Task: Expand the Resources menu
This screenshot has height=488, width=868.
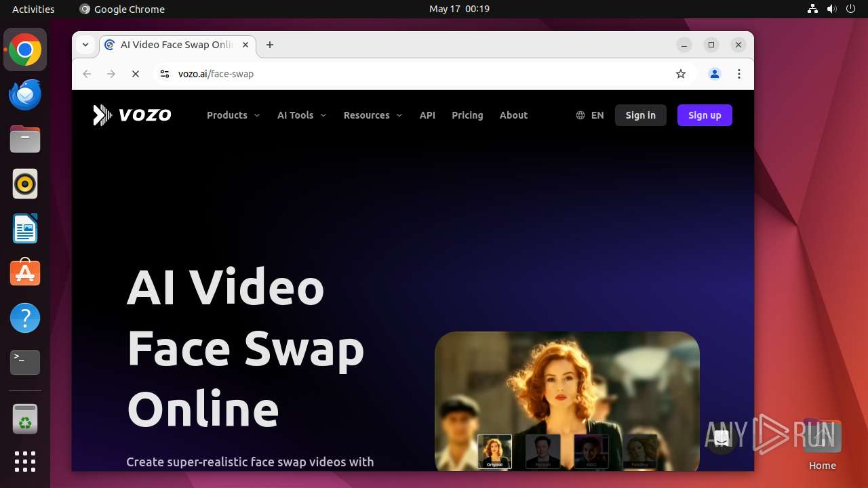Action: 373,115
